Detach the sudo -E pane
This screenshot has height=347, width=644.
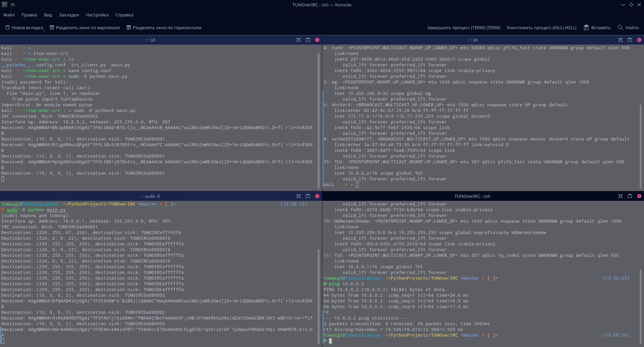308,196
